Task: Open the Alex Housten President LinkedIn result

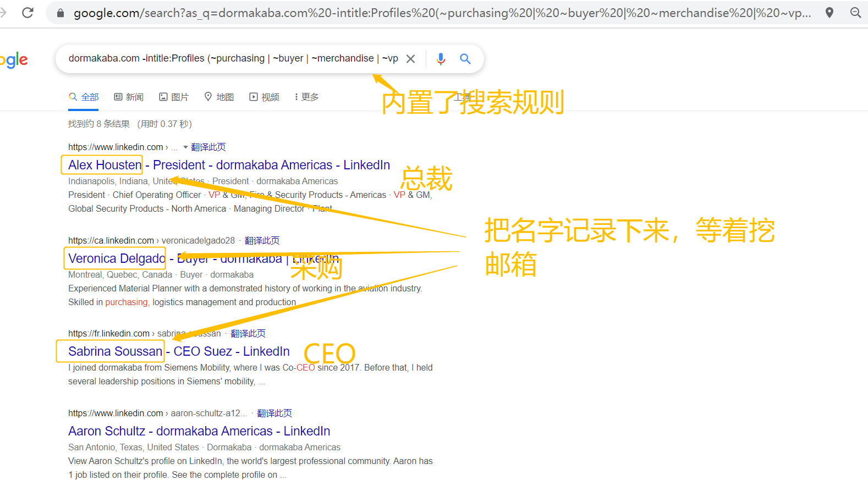Action: [229, 165]
